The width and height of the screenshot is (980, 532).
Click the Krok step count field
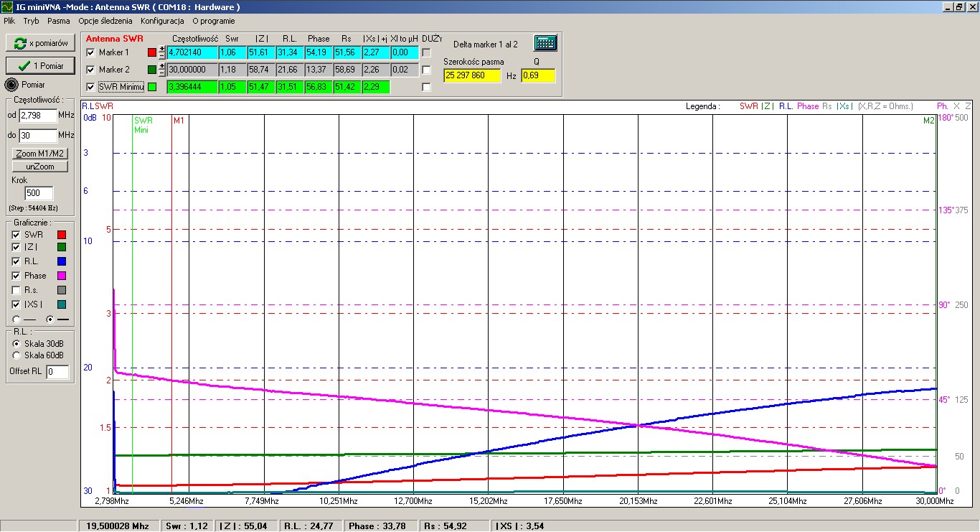tap(39, 193)
